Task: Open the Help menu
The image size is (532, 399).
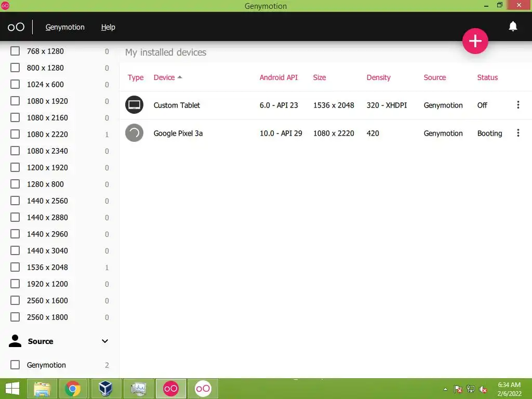Action: [x=108, y=27]
